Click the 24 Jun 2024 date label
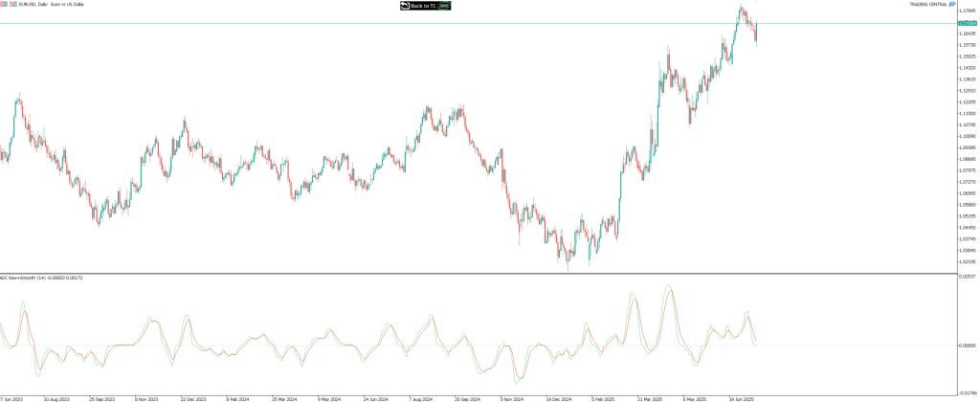The height and width of the screenshot is (402, 980). [x=375, y=397]
